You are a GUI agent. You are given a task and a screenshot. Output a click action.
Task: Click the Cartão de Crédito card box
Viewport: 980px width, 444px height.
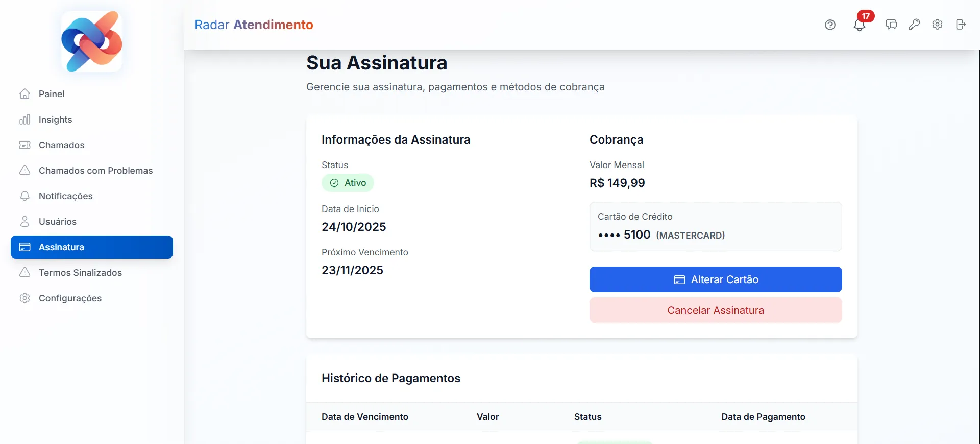715,226
